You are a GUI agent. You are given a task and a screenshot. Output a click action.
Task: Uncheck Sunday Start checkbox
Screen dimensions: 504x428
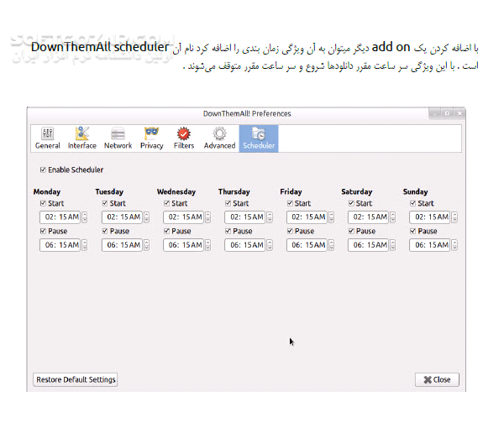[412, 203]
